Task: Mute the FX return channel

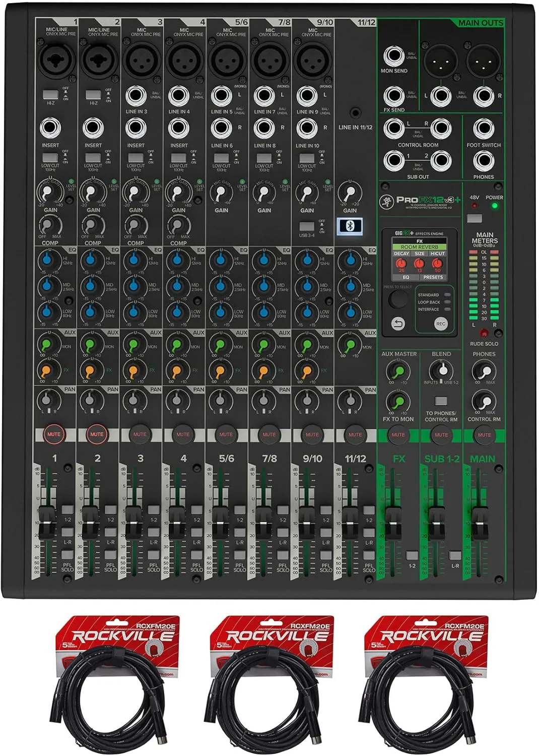Action: click(398, 434)
